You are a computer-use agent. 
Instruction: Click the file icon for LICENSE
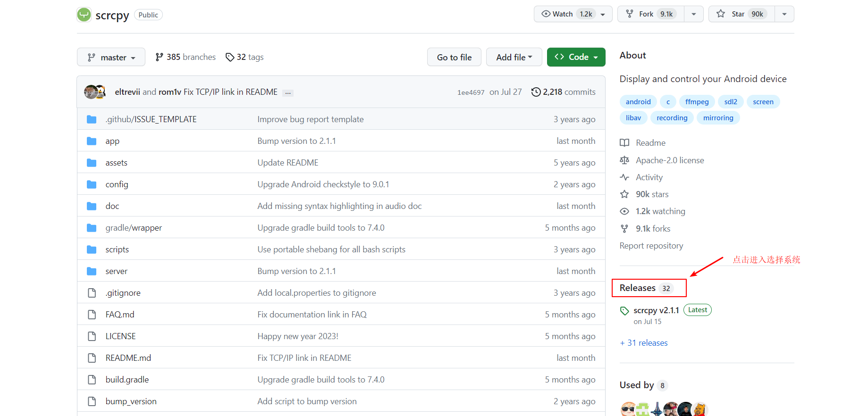click(92, 336)
